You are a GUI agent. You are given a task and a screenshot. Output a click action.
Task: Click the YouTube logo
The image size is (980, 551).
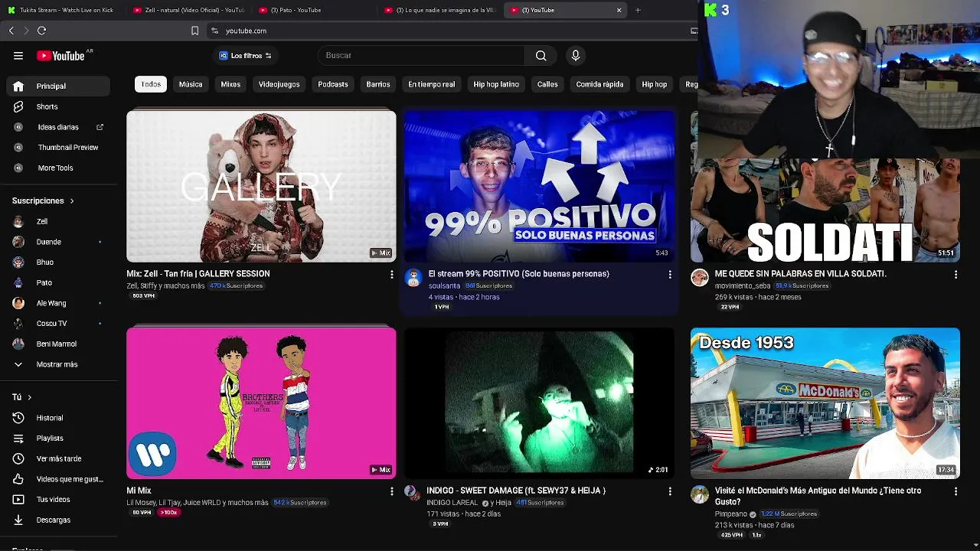[60, 56]
